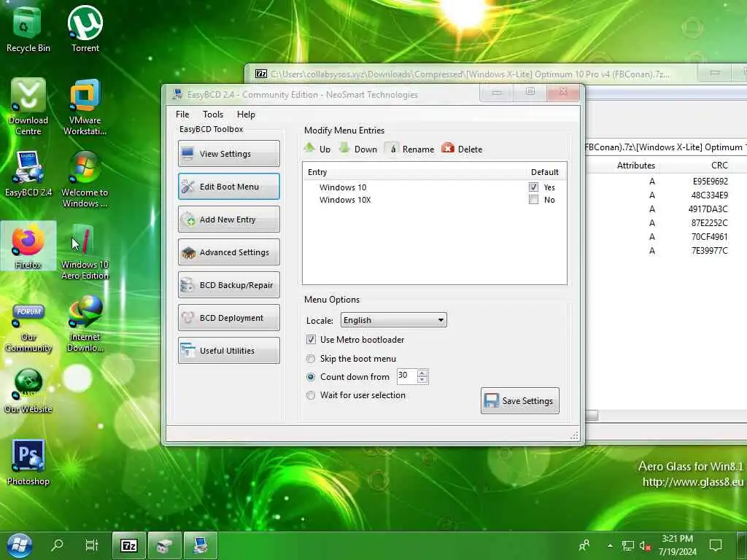Click the Default column header

coord(544,172)
